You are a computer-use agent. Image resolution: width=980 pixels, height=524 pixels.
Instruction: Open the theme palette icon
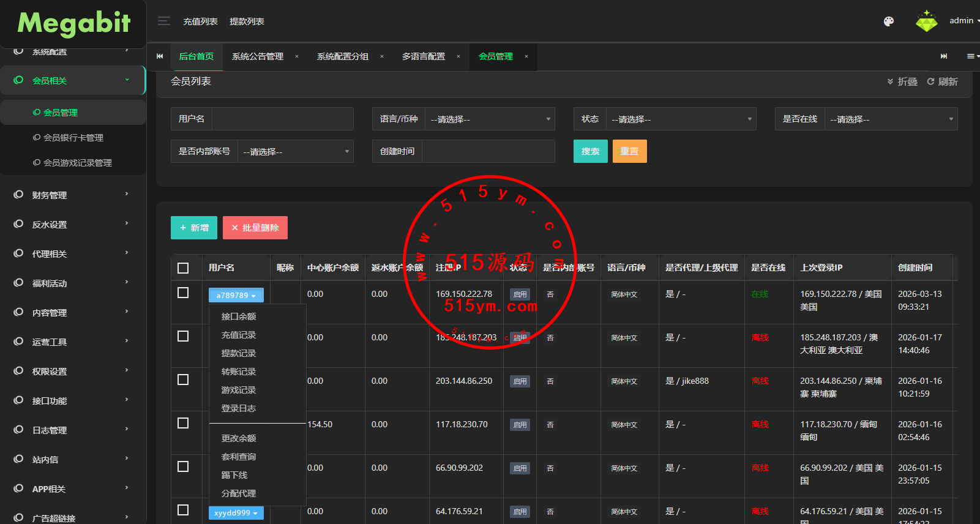[x=889, y=21]
